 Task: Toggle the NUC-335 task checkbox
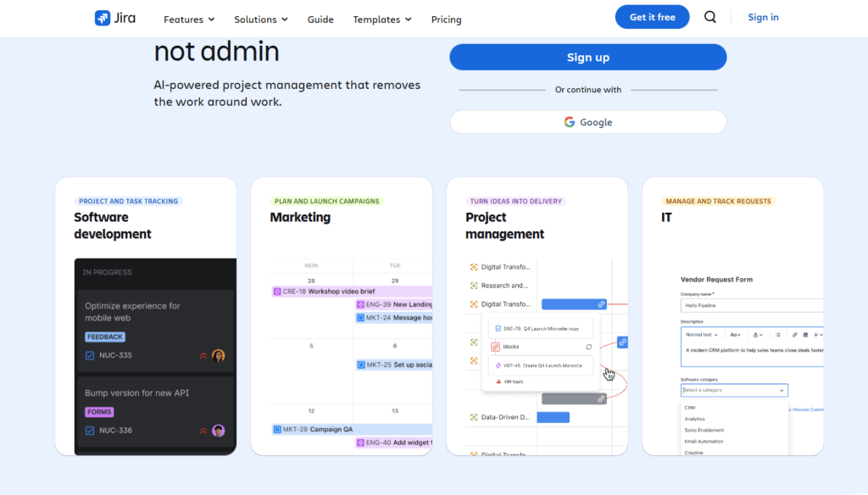(x=90, y=356)
